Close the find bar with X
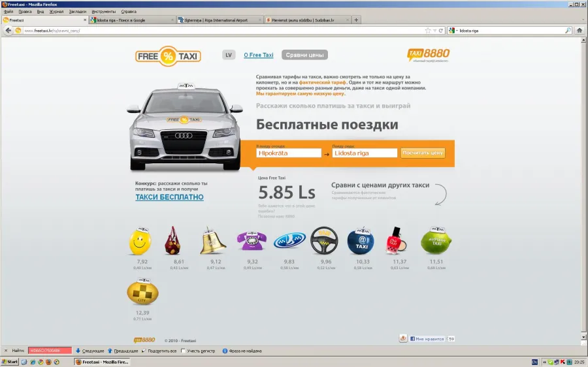Screen dimensions: 588x367 6,351
